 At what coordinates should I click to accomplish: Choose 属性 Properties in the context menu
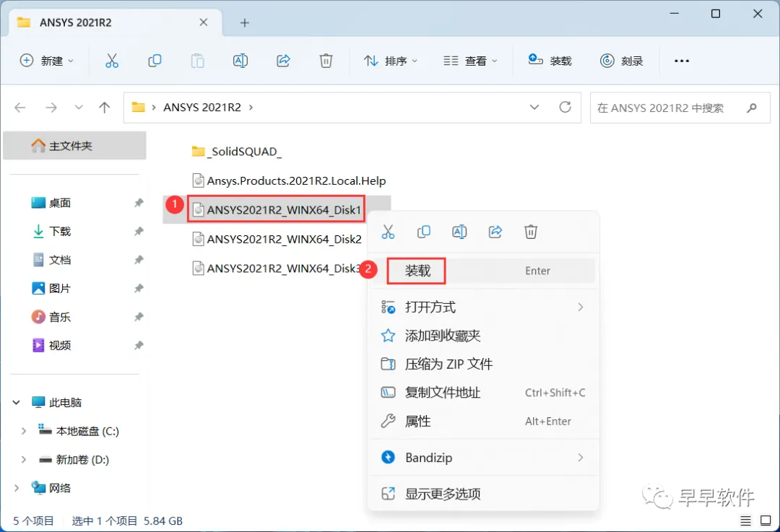(x=483, y=421)
